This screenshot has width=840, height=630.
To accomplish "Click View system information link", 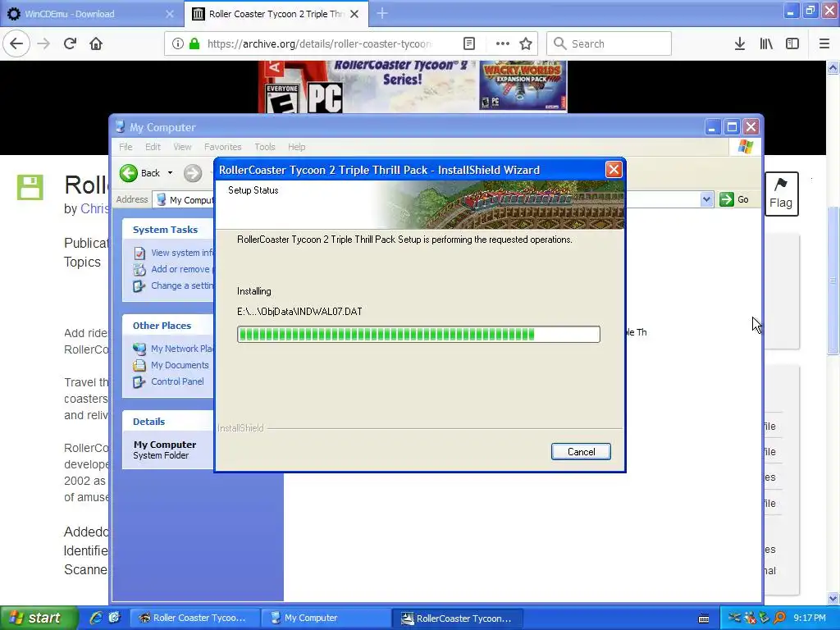I will pyautogui.click(x=182, y=253).
